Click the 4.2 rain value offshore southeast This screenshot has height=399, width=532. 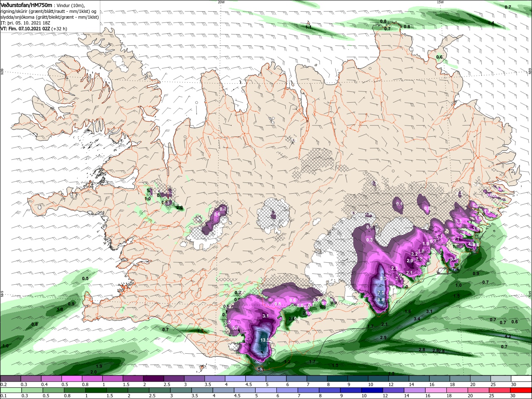(507, 336)
